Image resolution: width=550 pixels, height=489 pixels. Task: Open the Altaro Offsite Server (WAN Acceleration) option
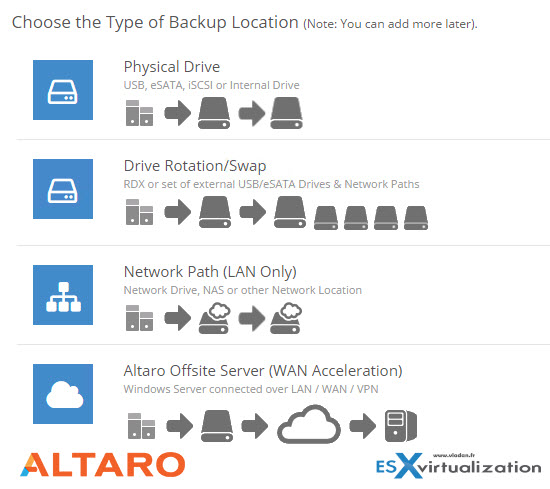click(263, 371)
